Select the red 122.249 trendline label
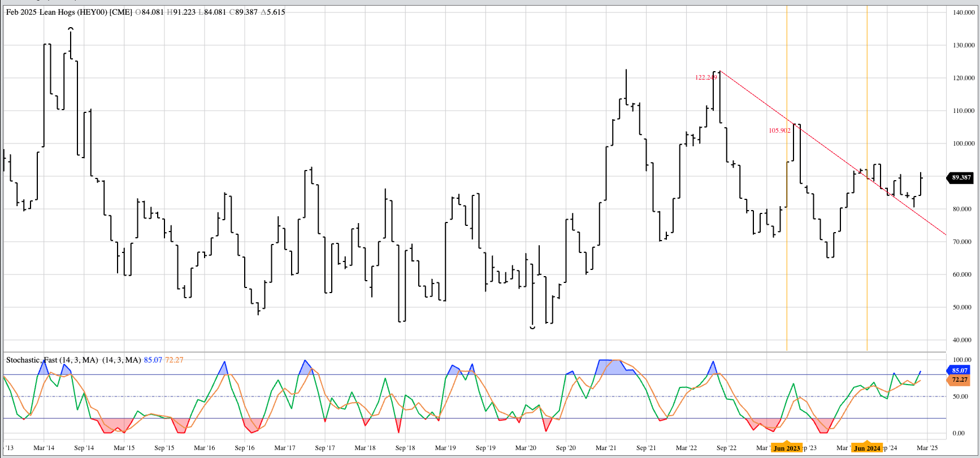This screenshot has width=980, height=458. click(x=706, y=77)
